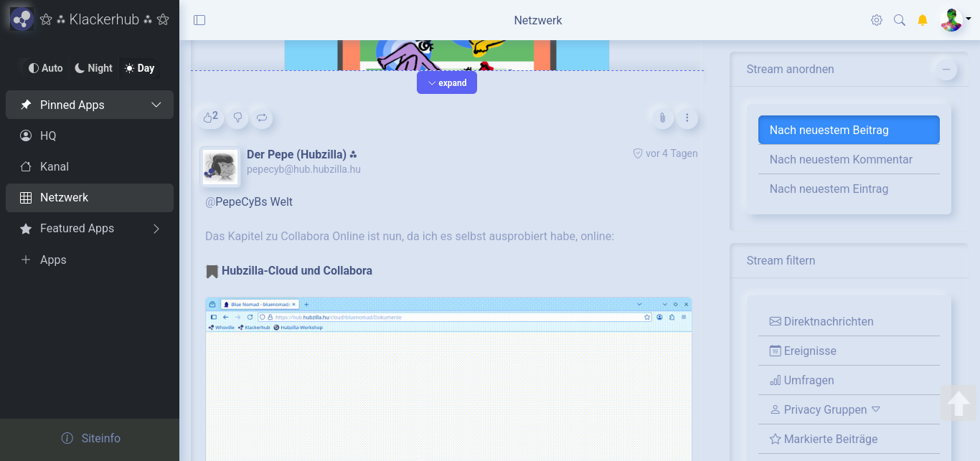980x461 pixels.
Task: Click the expand button on post
Action: click(446, 82)
